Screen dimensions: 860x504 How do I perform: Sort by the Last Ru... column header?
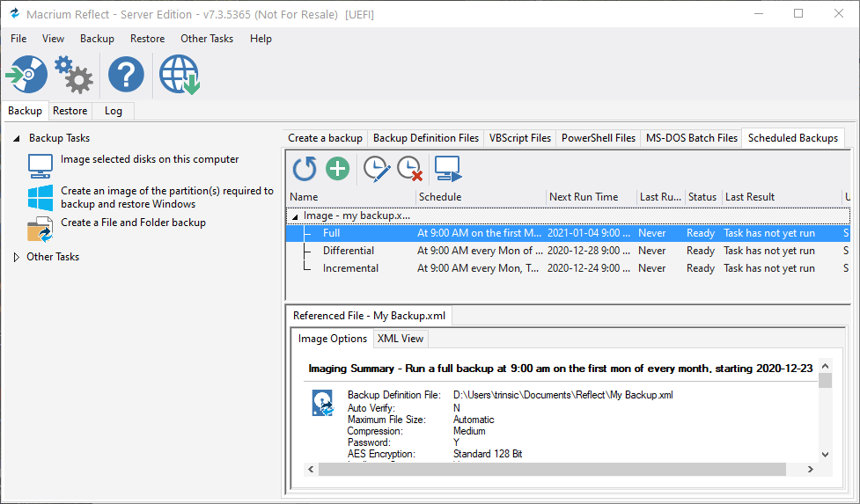click(x=660, y=197)
